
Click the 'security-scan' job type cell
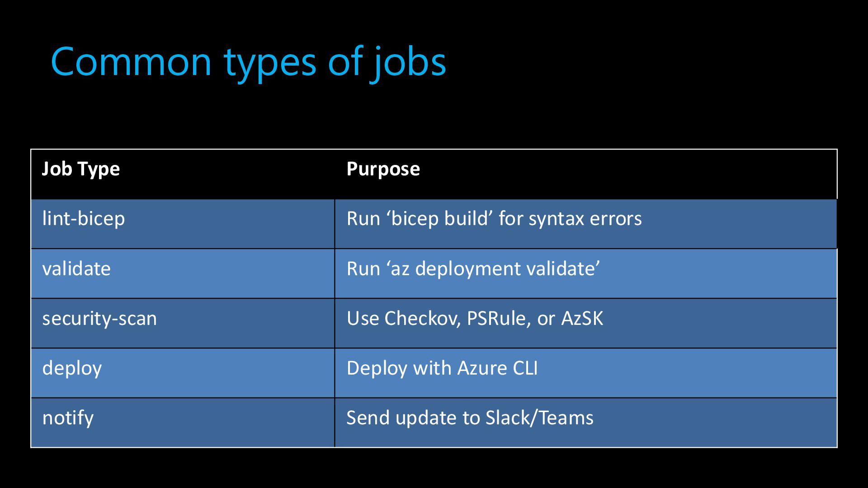183,323
